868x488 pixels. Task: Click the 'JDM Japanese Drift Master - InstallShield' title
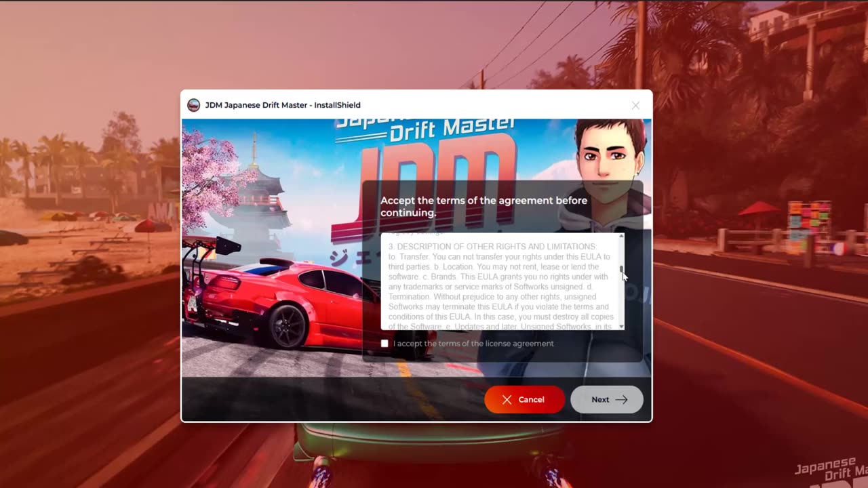(x=283, y=105)
